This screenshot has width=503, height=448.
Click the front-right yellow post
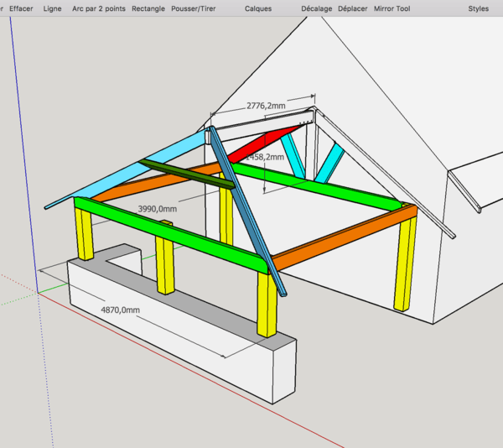tap(267, 303)
